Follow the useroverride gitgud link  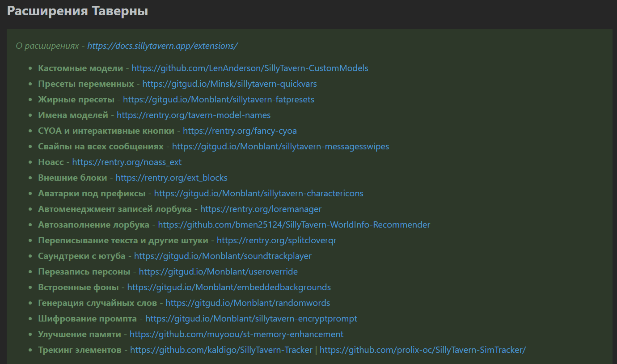(x=218, y=272)
